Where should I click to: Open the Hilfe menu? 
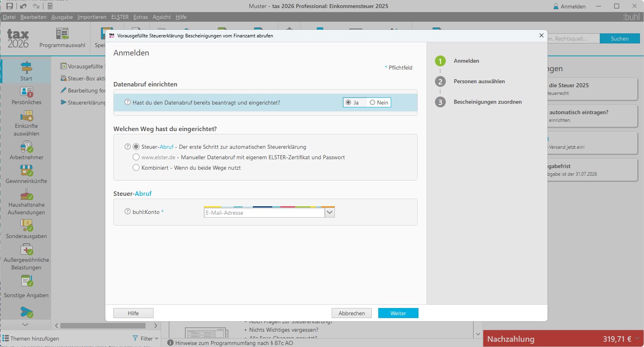tap(181, 17)
